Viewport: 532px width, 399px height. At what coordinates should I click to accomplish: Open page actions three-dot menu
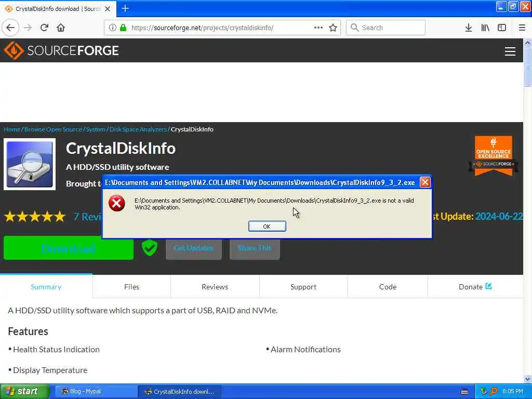pos(318,28)
